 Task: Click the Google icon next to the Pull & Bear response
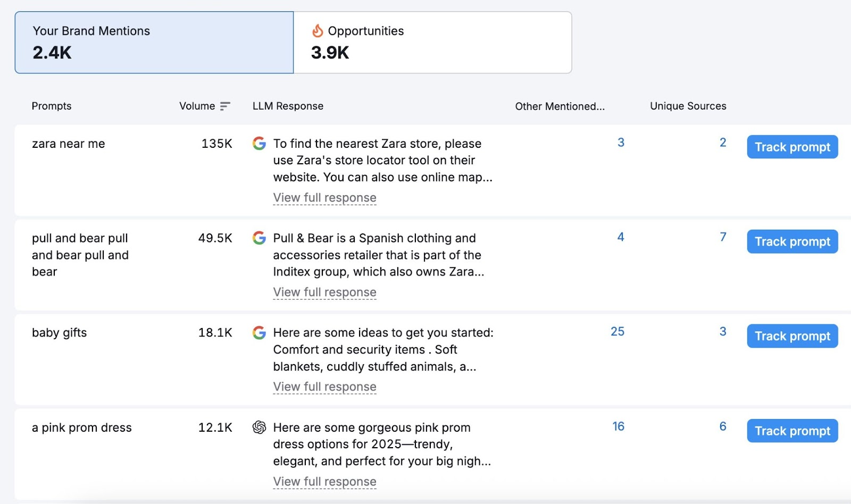pos(260,238)
